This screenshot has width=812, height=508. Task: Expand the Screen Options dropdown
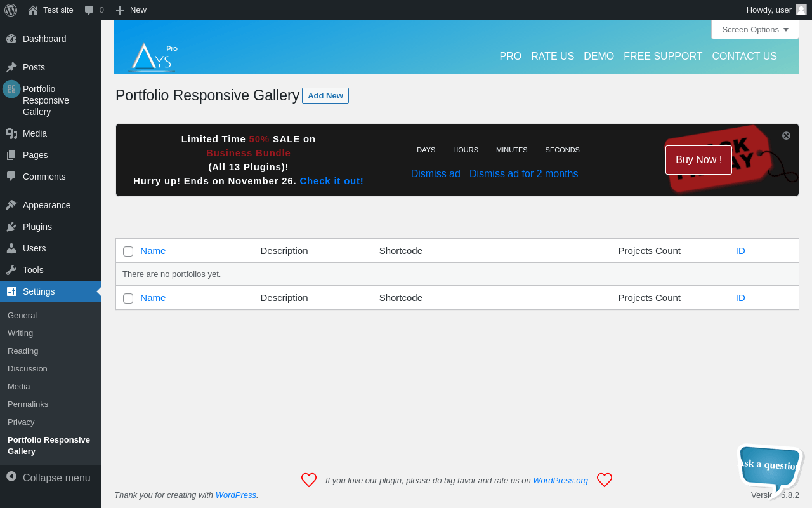tap(755, 29)
